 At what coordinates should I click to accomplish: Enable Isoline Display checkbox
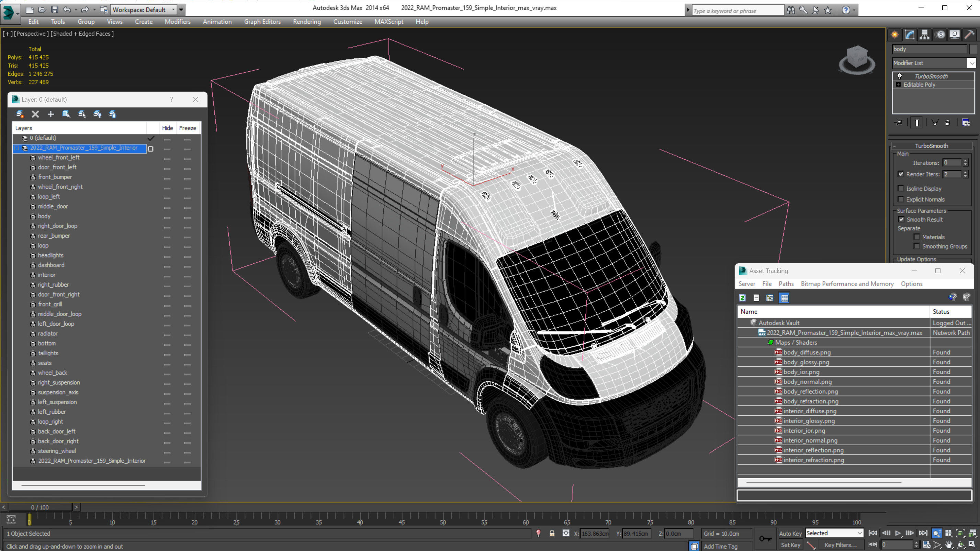click(901, 188)
